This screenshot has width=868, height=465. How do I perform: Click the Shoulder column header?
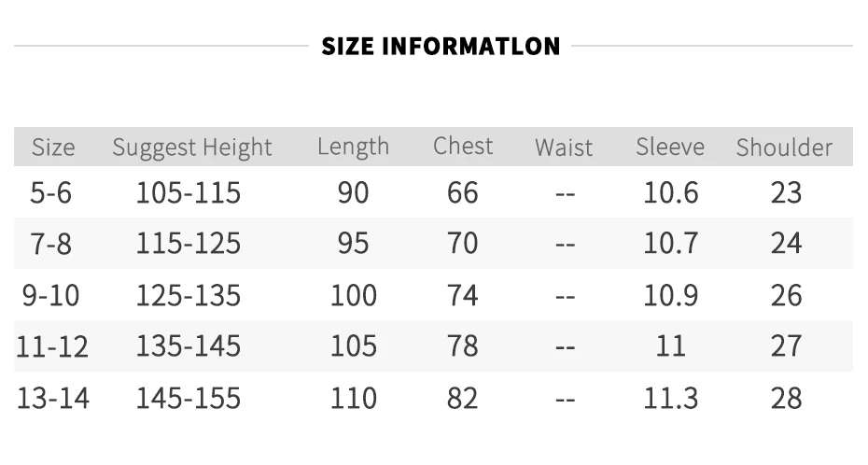tap(784, 148)
